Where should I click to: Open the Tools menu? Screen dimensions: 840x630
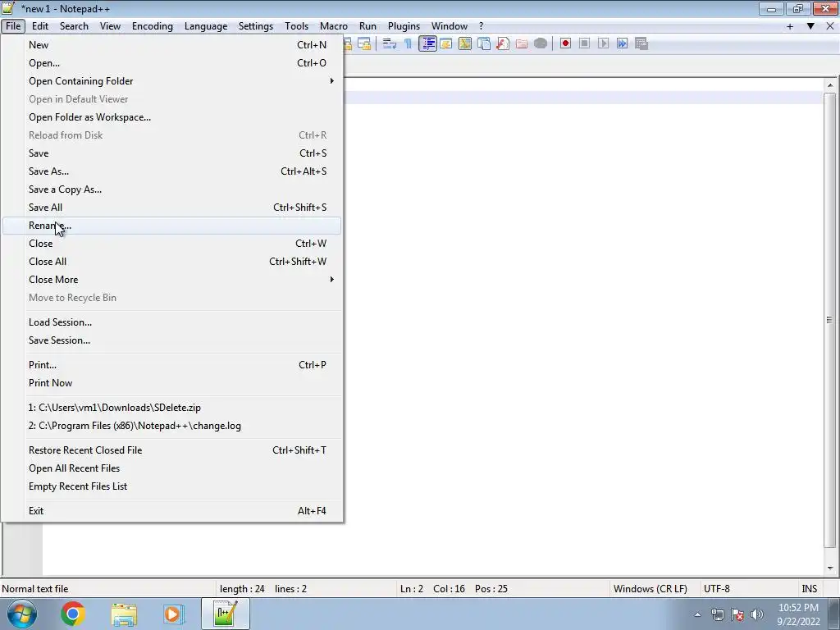[x=296, y=26]
